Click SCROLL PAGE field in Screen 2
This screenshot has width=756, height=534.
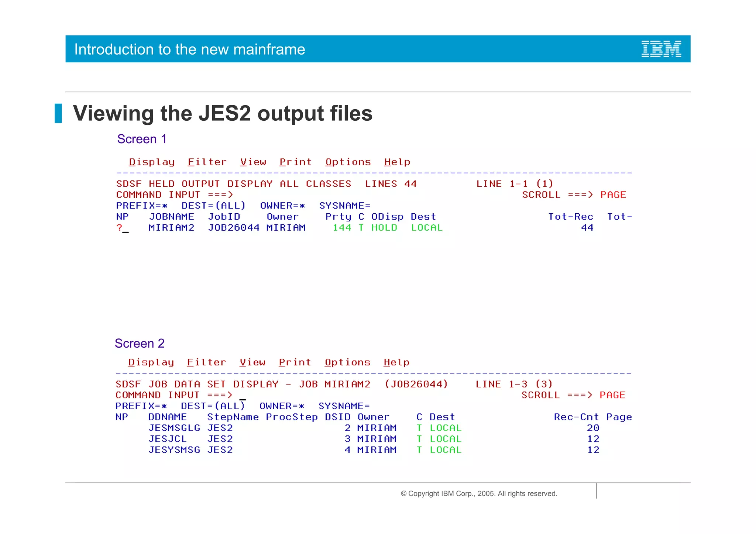tap(612, 395)
